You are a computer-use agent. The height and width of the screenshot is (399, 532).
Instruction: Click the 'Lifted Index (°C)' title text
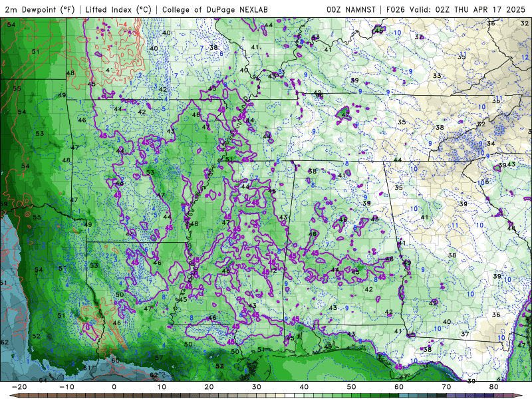coord(118,9)
